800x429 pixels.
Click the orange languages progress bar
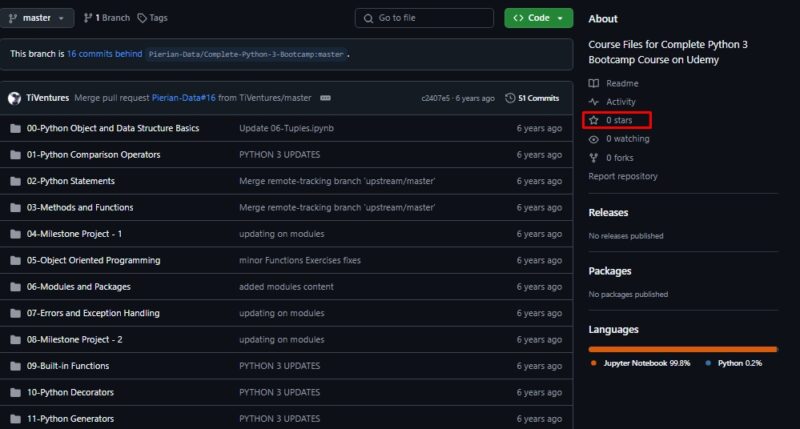(x=682, y=349)
